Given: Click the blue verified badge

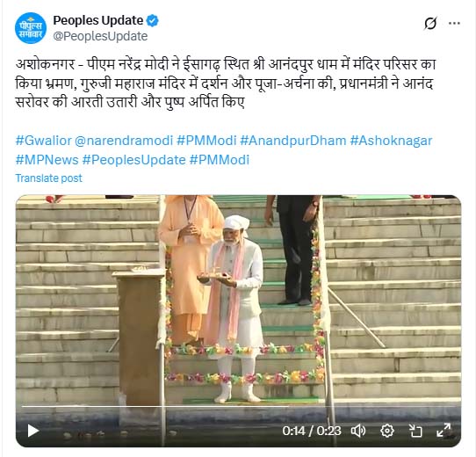Looking at the screenshot, I should click(x=153, y=21).
